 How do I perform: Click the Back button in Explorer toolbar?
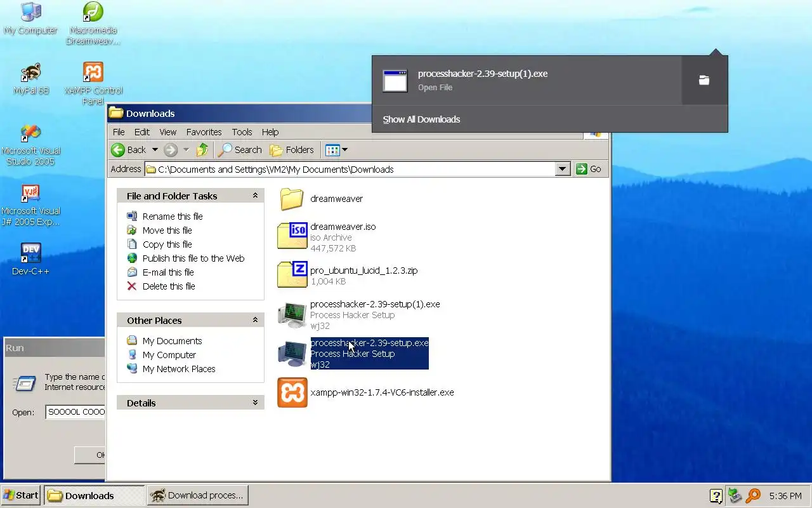[130, 150]
